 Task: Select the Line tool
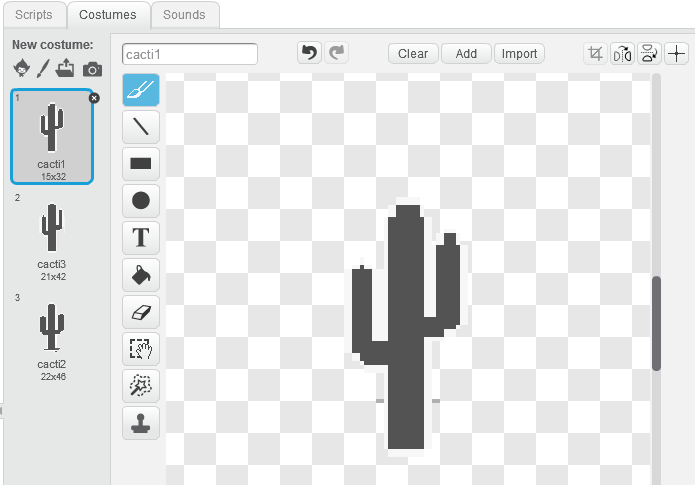pos(141,127)
